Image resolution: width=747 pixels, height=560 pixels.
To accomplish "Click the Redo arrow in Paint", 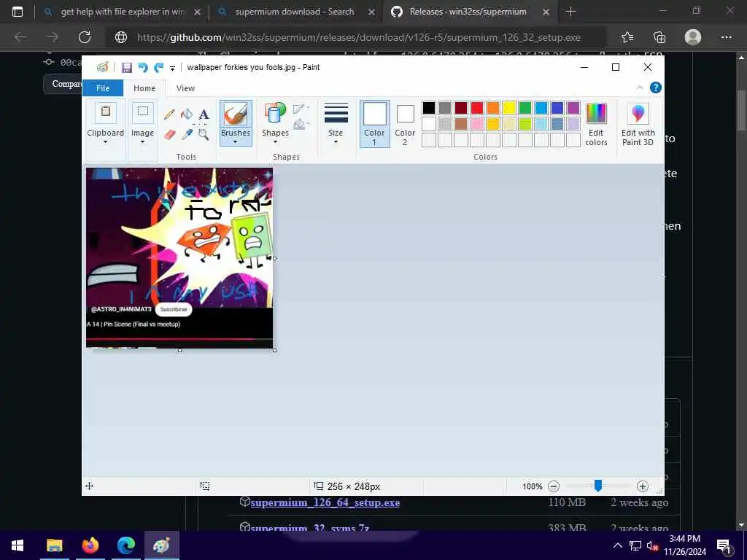I will click(x=158, y=68).
